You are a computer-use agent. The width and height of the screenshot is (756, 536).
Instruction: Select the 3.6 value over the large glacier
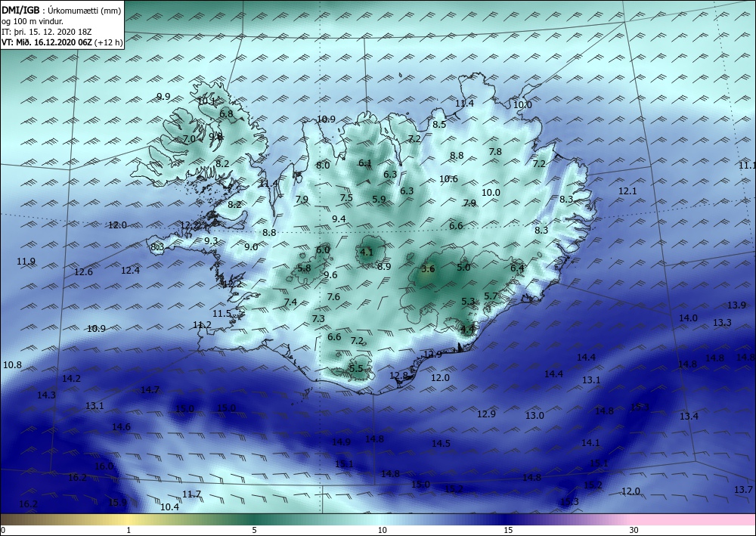tap(428, 269)
